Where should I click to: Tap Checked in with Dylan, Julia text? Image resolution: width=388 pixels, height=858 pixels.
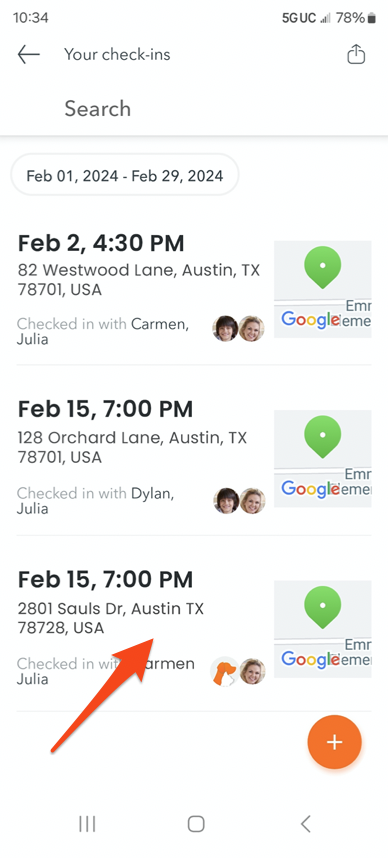(96, 501)
